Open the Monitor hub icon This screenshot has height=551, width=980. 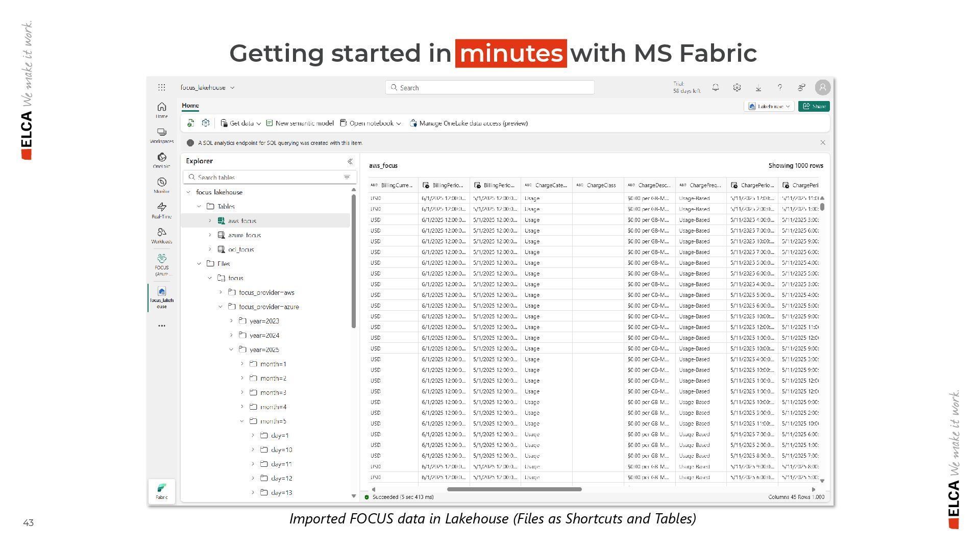coord(162,184)
